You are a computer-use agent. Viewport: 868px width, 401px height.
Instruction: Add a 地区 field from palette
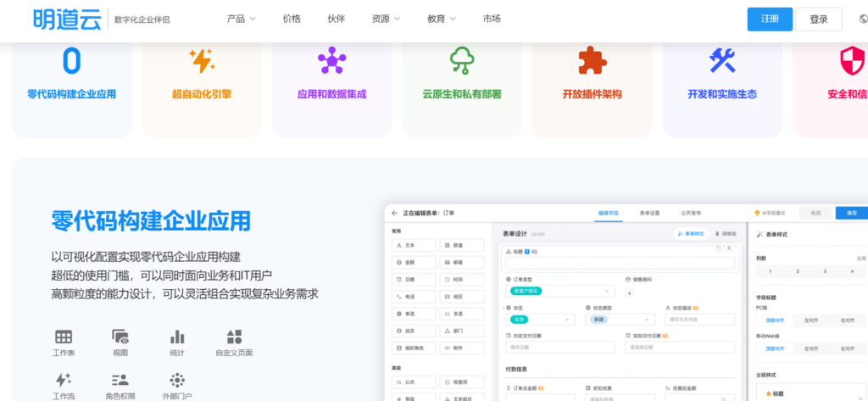[x=462, y=297]
